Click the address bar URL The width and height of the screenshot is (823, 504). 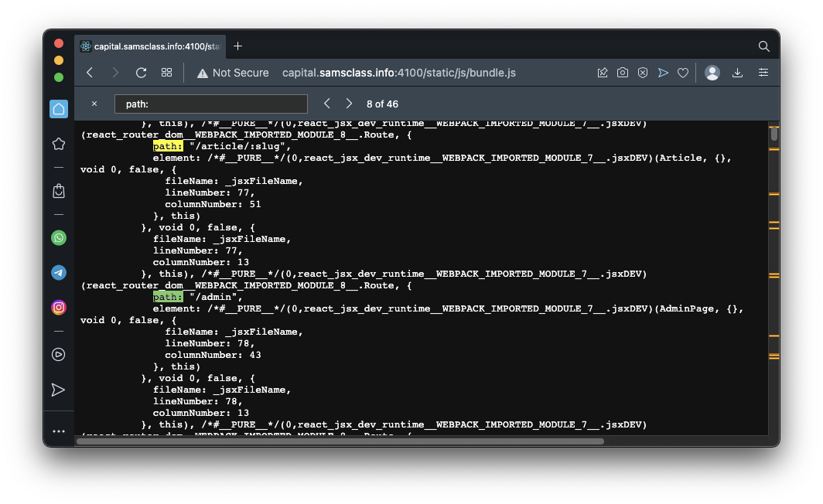coord(399,73)
